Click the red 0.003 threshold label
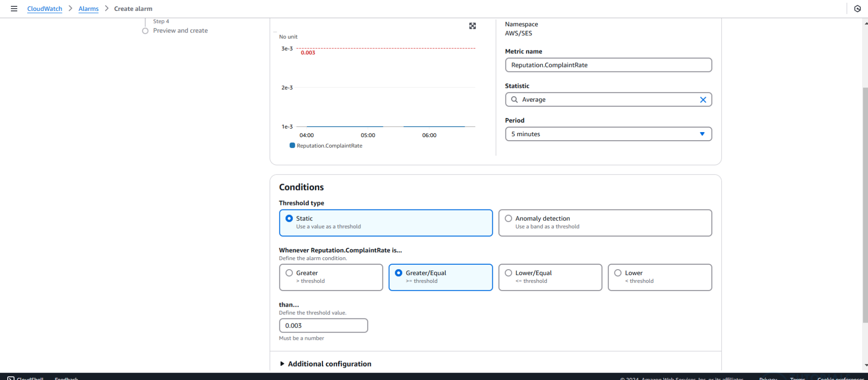868x380 pixels. (308, 53)
